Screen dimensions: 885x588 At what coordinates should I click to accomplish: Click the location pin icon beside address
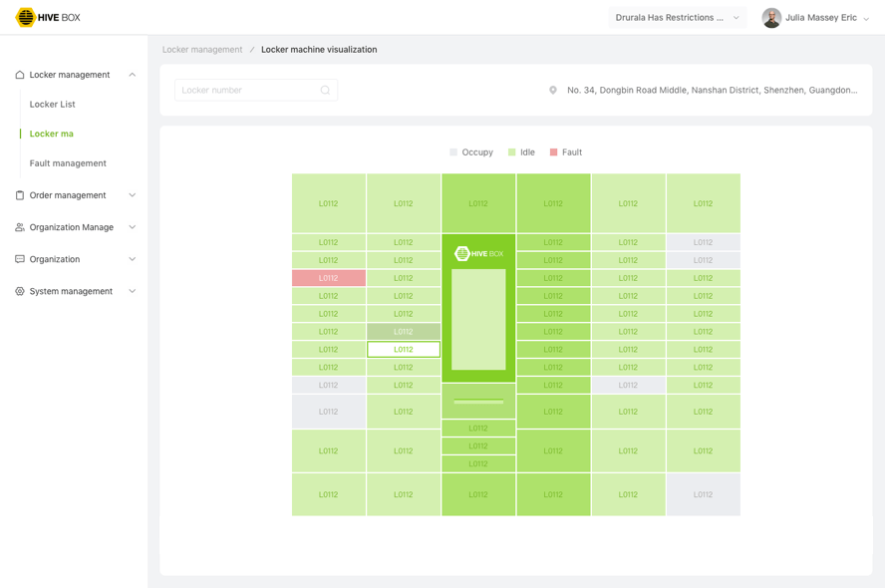[553, 91]
